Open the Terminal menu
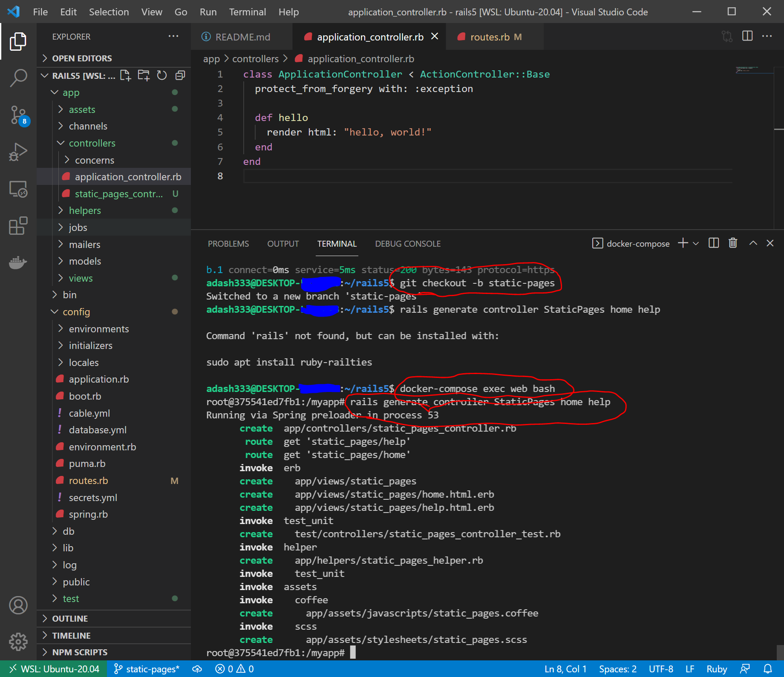 [x=247, y=12]
